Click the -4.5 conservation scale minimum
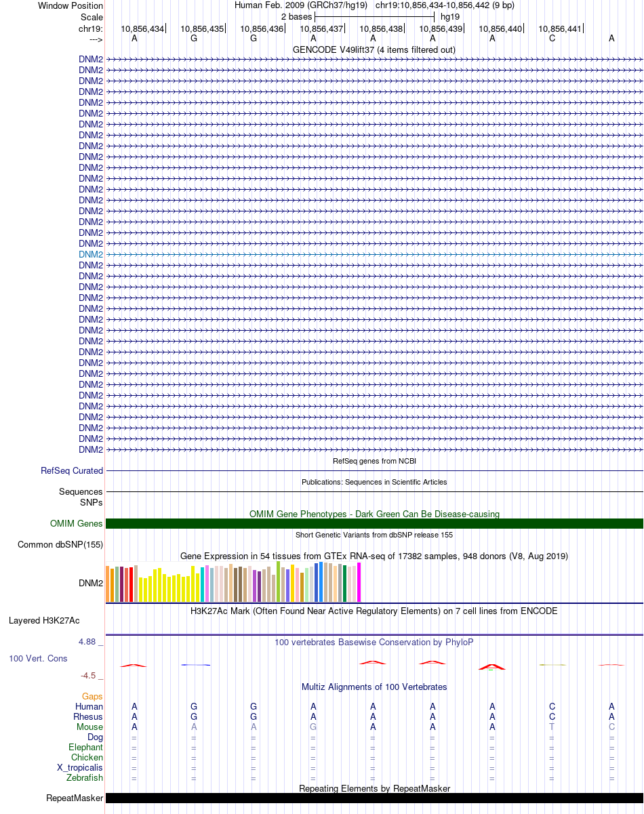Viewport: 644px width, 814px height. (89, 675)
